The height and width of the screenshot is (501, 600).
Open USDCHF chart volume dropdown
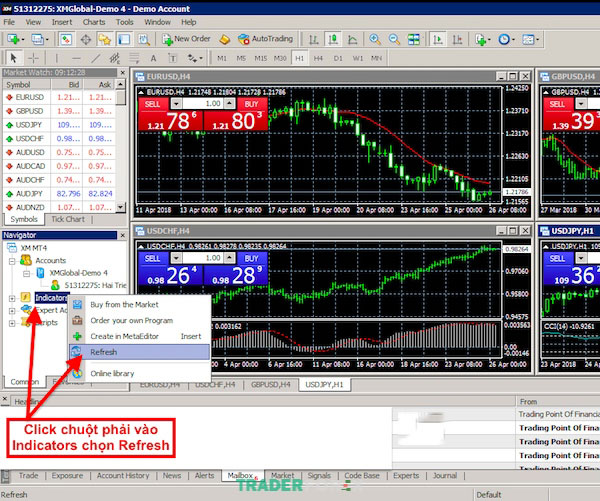[176, 258]
